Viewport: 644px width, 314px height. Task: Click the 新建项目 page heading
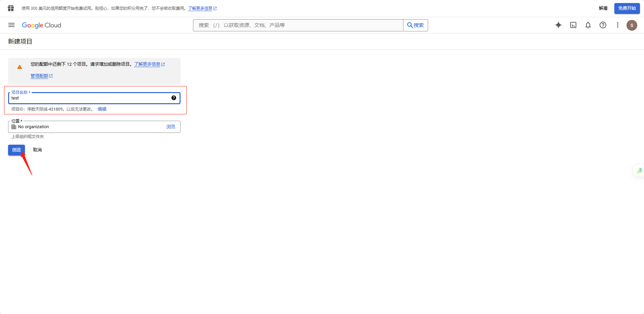coord(20,41)
